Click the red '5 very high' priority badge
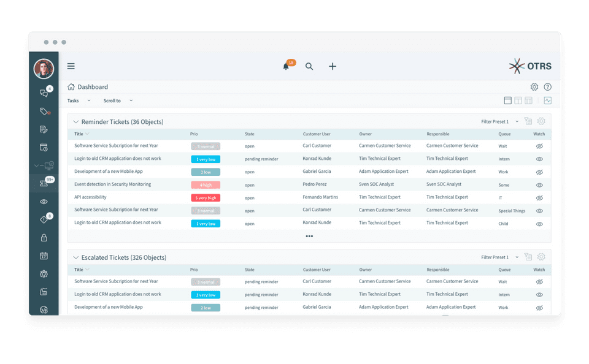Screen dimensions: 589x364 206,198
